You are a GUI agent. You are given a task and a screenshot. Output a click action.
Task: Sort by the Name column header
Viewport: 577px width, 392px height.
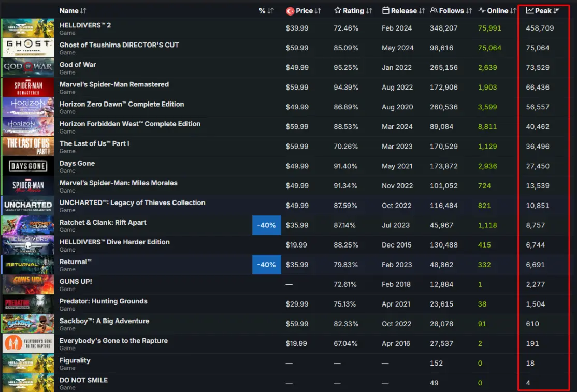coord(73,11)
